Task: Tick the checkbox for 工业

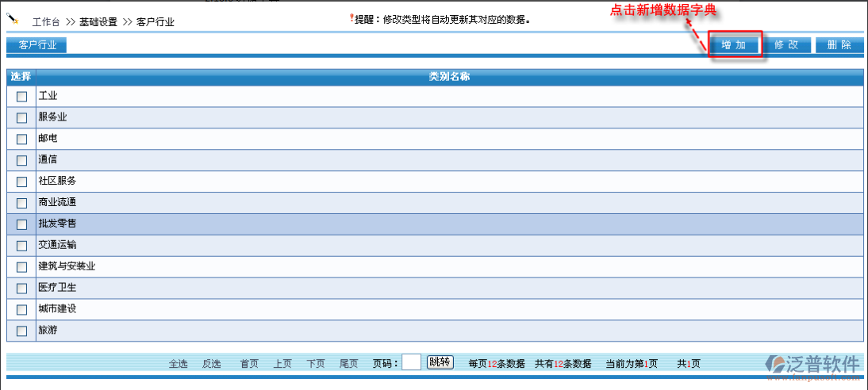Action: point(22,97)
